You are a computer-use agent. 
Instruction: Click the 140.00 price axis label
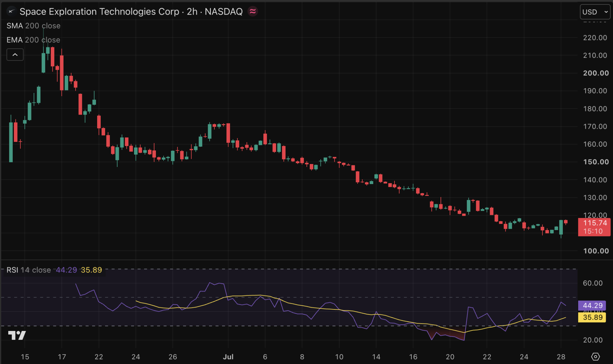pyautogui.click(x=595, y=180)
